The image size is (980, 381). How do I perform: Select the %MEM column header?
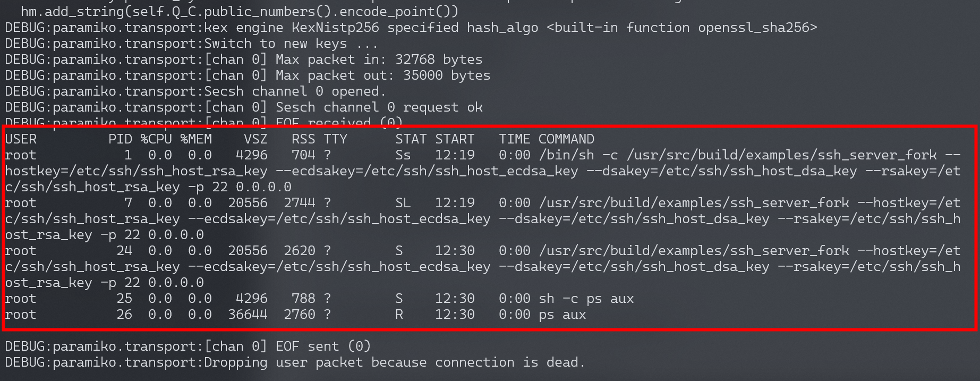point(196,139)
